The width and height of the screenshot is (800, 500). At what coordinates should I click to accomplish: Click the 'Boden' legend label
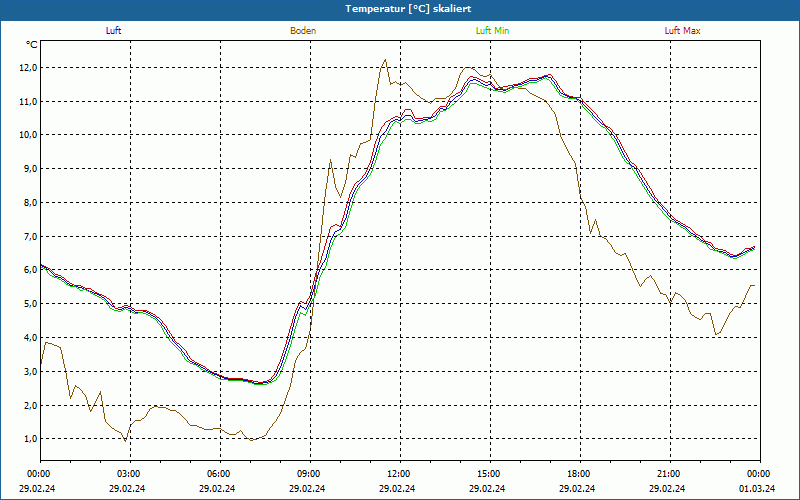[303, 31]
